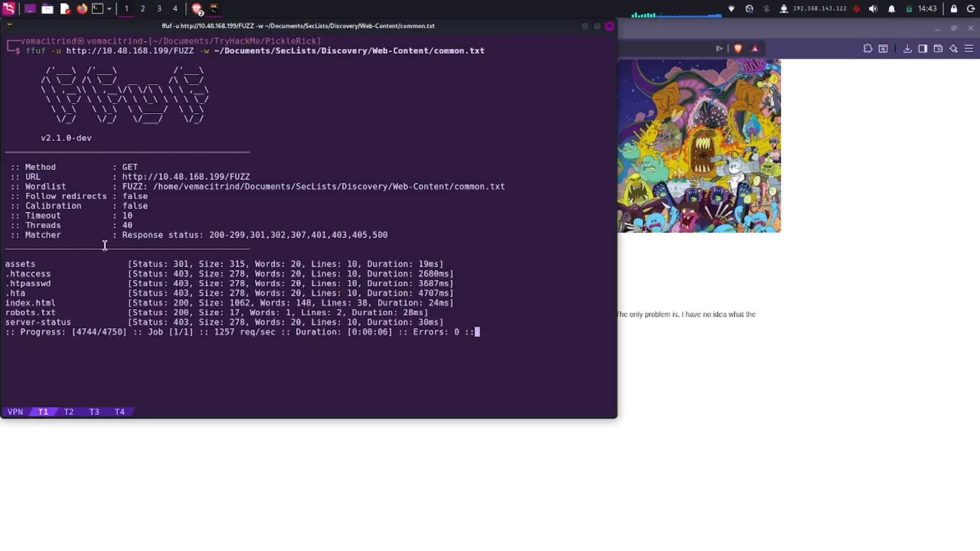
Task: Click the Rick and Morty image in browser
Action: pos(699,146)
